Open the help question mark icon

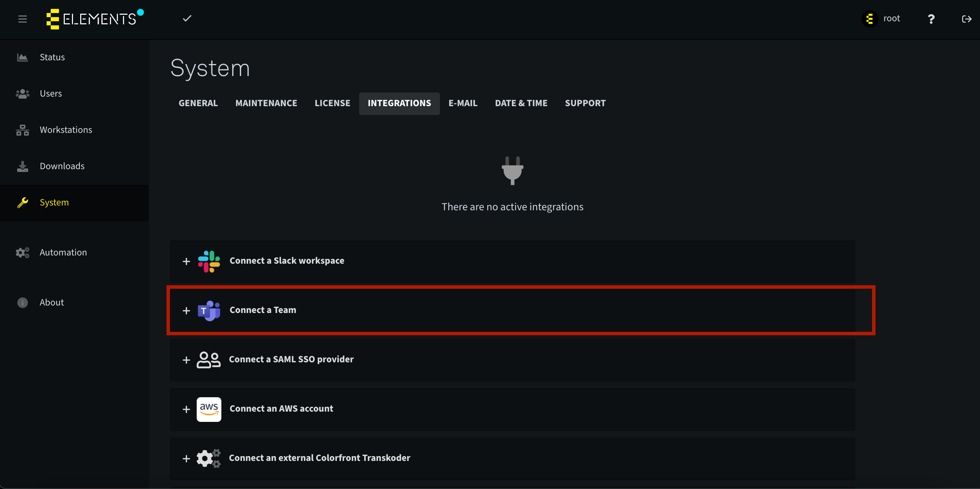(x=931, y=19)
